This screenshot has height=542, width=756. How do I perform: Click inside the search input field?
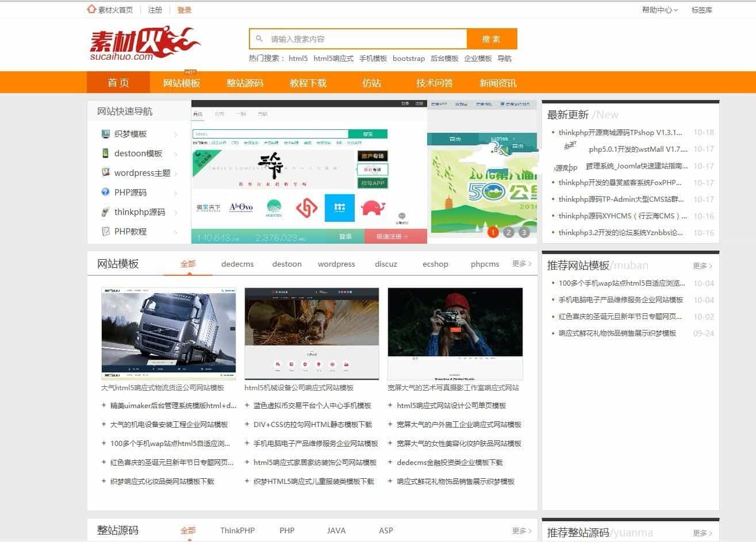356,39
